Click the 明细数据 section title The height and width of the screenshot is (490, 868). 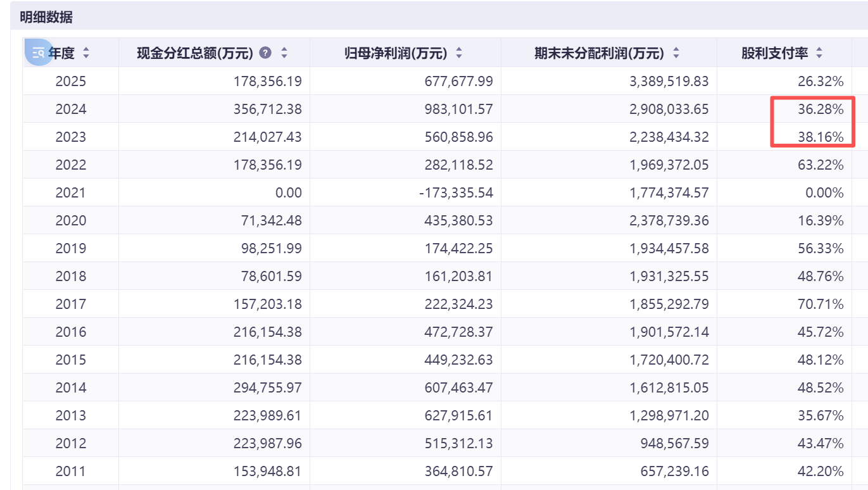click(46, 17)
